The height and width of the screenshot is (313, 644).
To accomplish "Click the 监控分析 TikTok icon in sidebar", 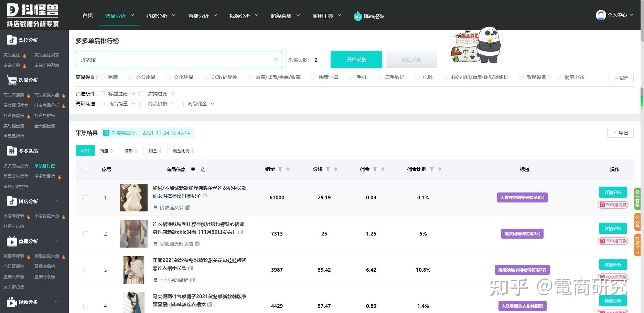I will coord(12,40).
